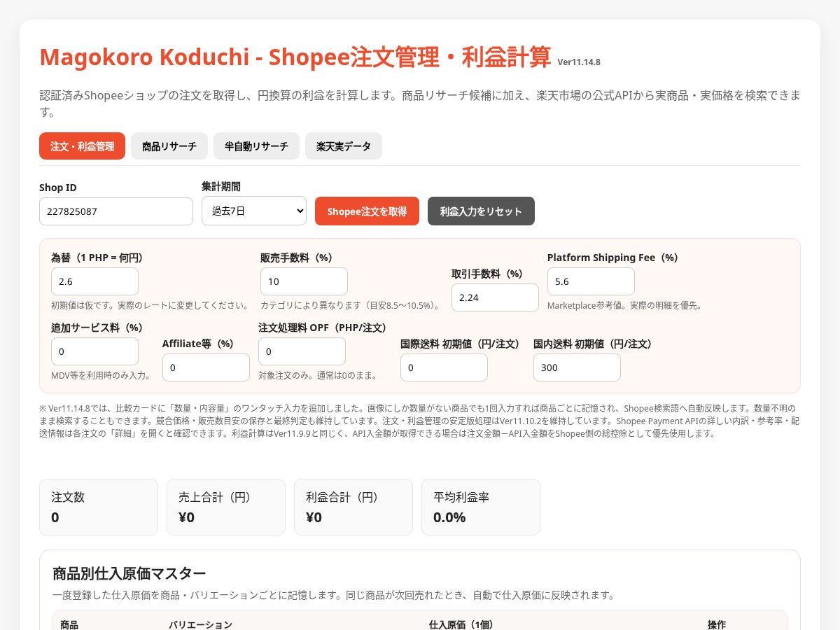This screenshot has height=630, width=840.
Task: Click the Ver11.14.8 version label
Action: point(579,62)
